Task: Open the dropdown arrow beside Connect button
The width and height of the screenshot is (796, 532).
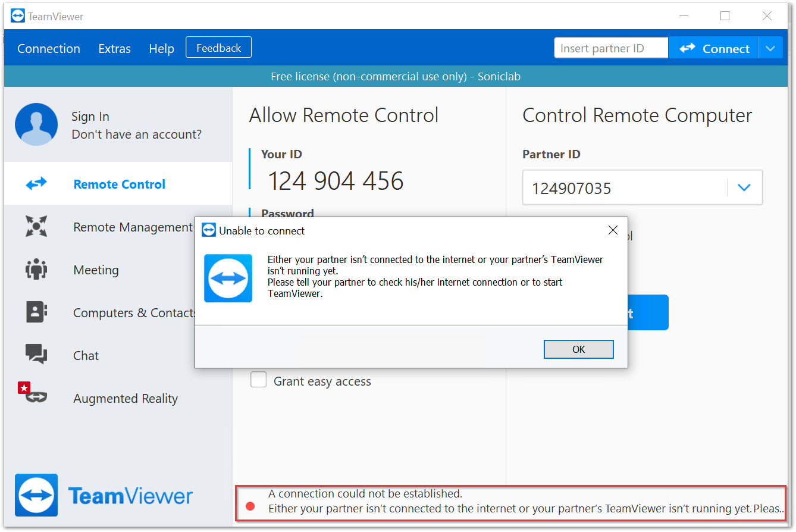Action: 770,49
